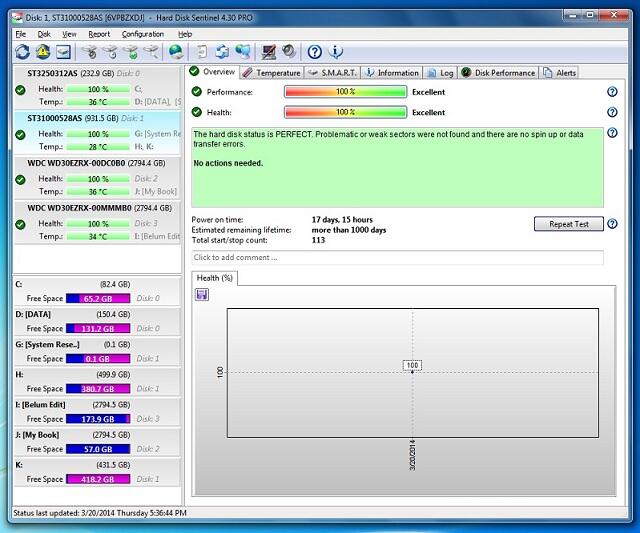Switch to the Temperature tab

point(272,73)
